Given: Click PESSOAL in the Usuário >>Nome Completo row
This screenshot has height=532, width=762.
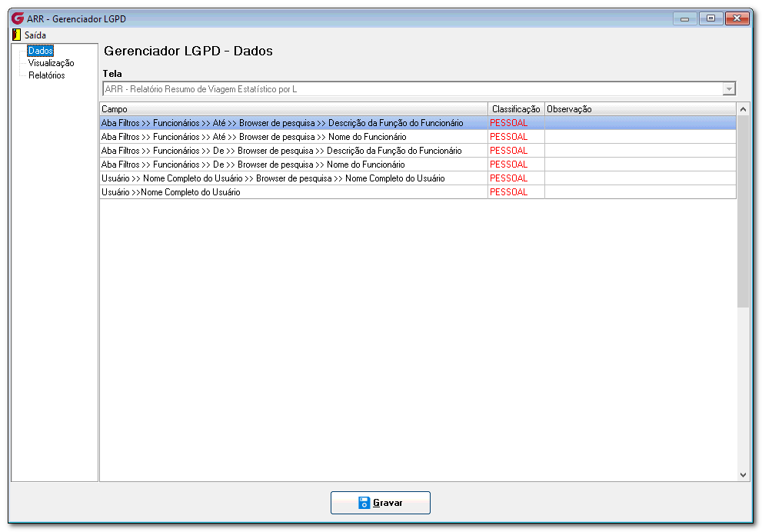Looking at the screenshot, I should [x=508, y=192].
